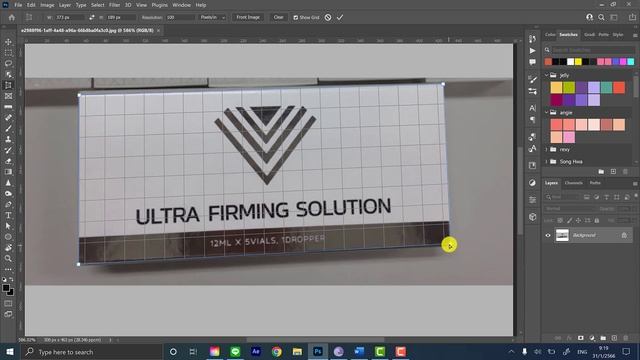Expand the Song Hwa swatch group

click(x=547, y=162)
